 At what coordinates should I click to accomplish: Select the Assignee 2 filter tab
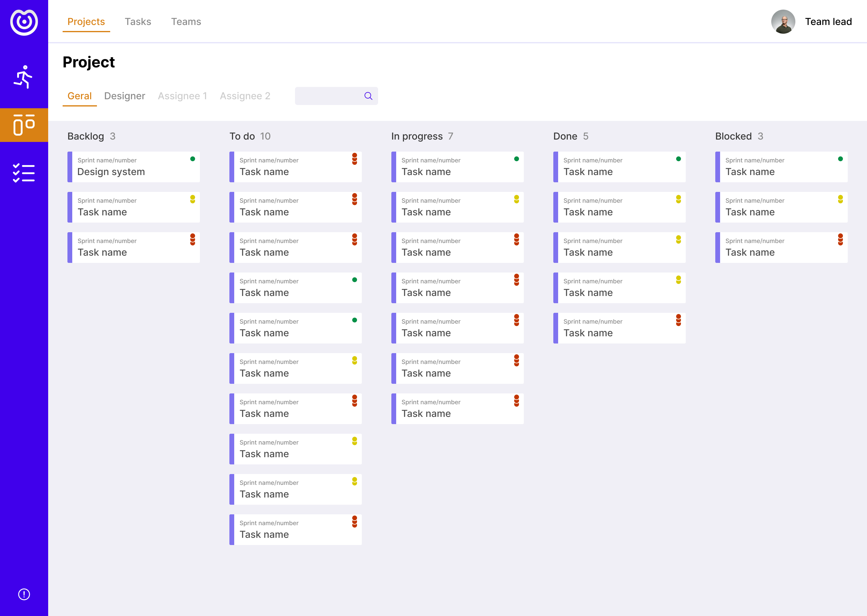[x=245, y=96]
